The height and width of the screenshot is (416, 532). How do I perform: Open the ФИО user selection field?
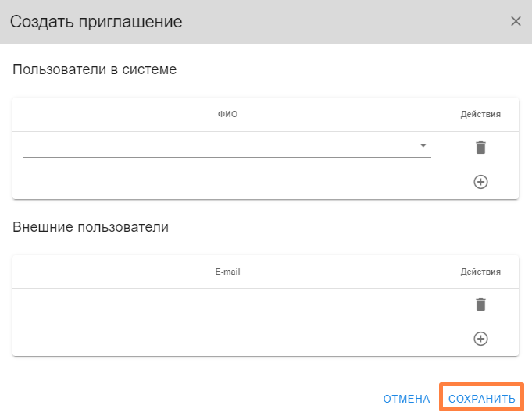click(x=219, y=147)
